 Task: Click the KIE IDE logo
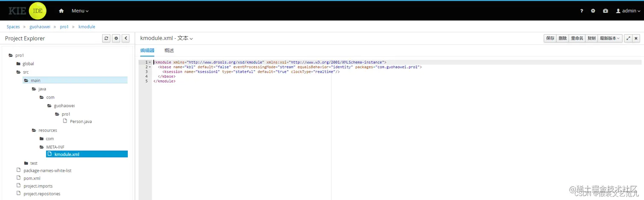28,11
